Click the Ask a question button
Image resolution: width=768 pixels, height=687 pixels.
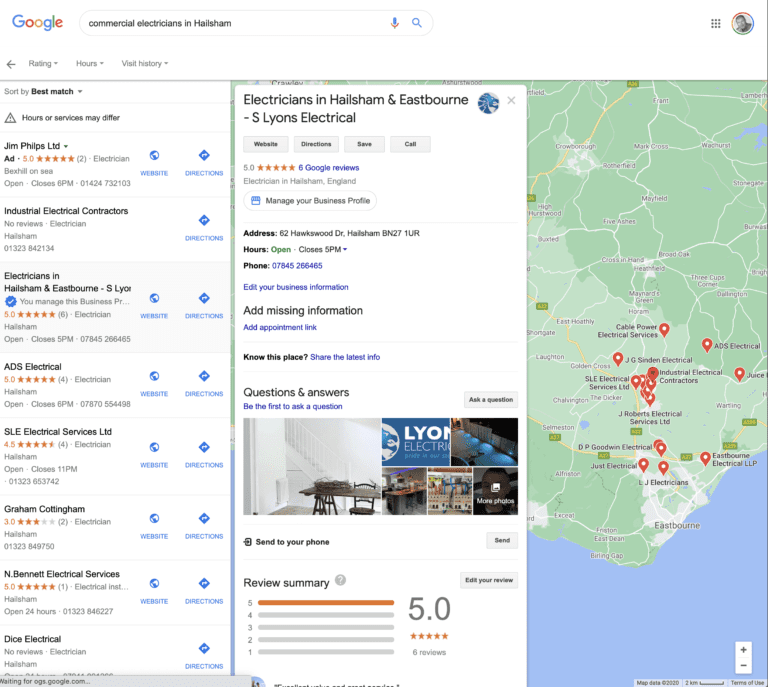click(491, 400)
